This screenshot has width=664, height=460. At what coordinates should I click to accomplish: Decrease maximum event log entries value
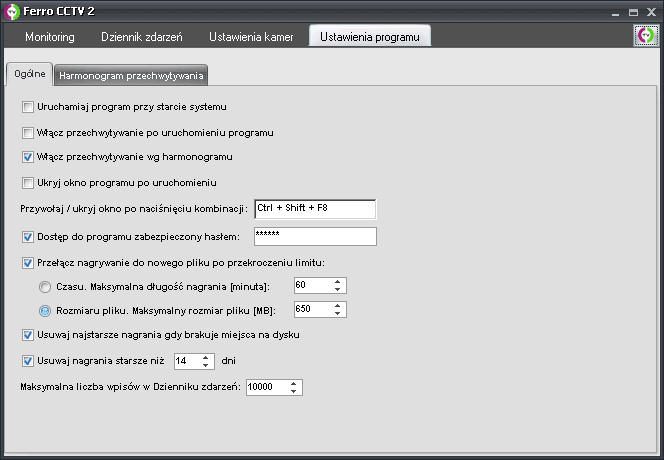pos(293,391)
